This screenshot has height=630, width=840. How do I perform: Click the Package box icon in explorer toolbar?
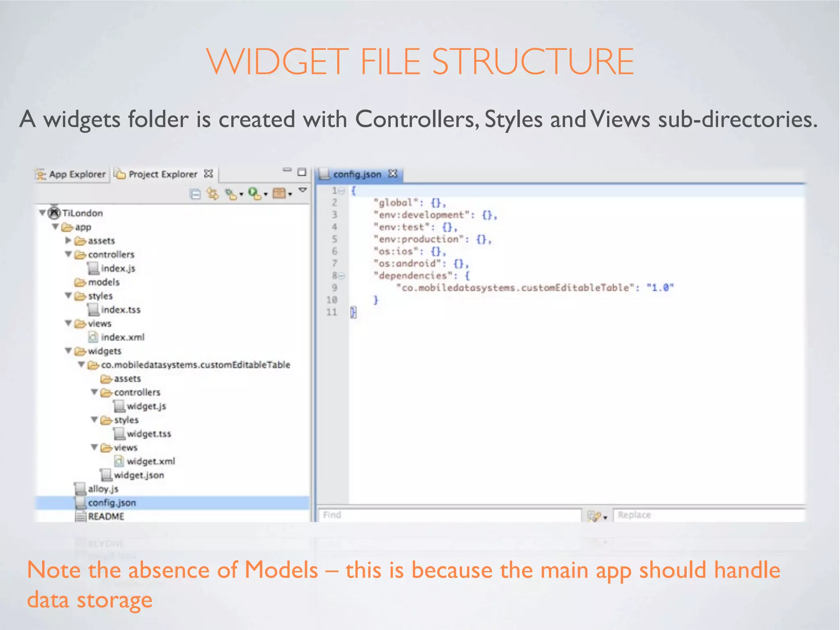click(279, 193)
